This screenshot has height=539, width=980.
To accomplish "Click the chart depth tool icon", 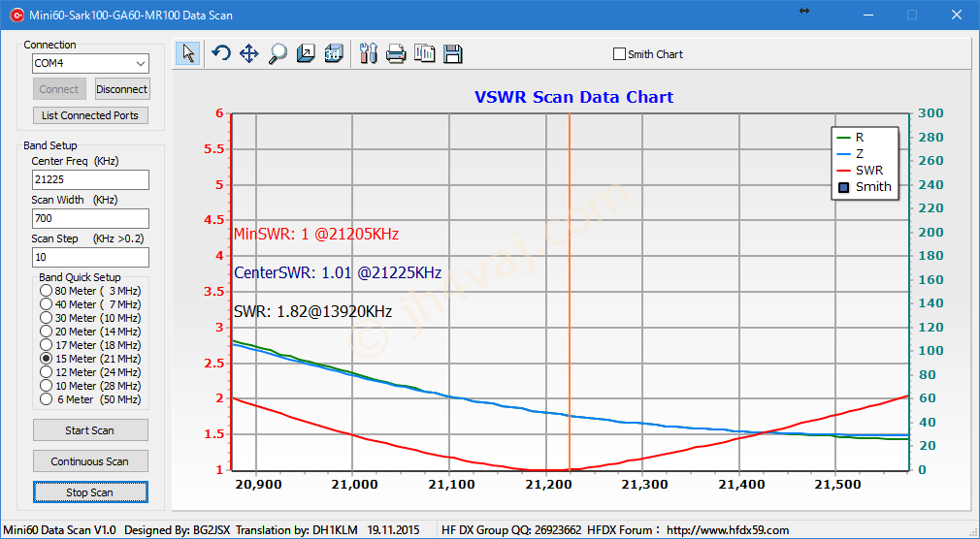I will [x=306, y=53].
